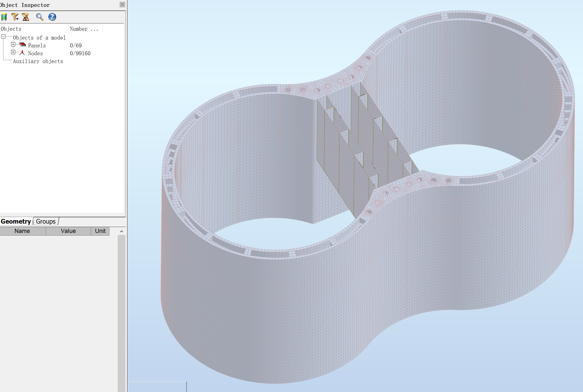
Task: Switch to the Geometry tab
Action: coord(16,221)
